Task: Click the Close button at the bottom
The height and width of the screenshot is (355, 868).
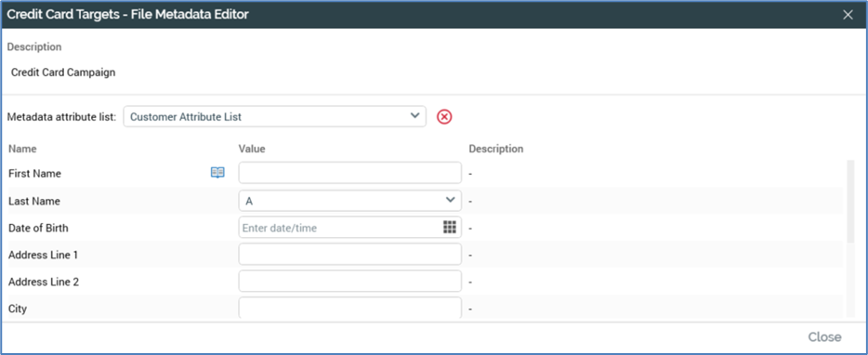Action: click(824, 336)
